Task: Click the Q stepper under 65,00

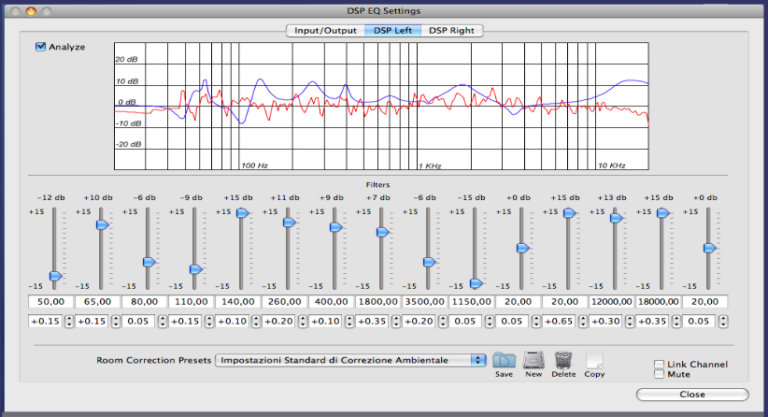Action: coord(116,321)
